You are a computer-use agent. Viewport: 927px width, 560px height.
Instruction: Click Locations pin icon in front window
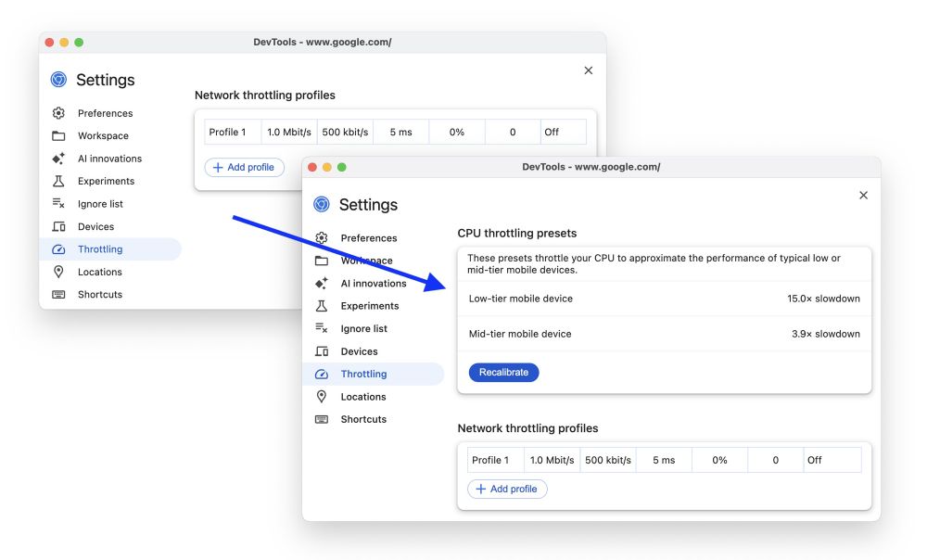pos(322,396)
